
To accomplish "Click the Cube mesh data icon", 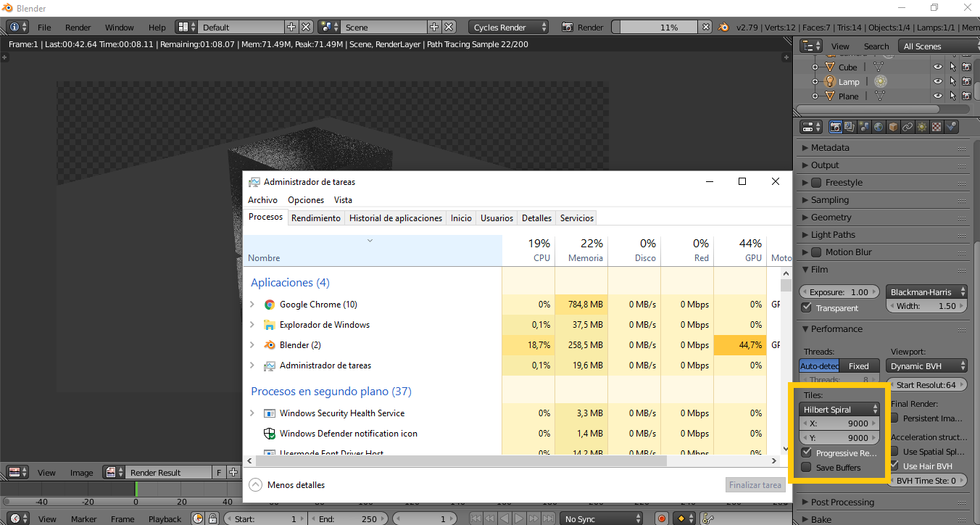I will click(x=878, y=67).
